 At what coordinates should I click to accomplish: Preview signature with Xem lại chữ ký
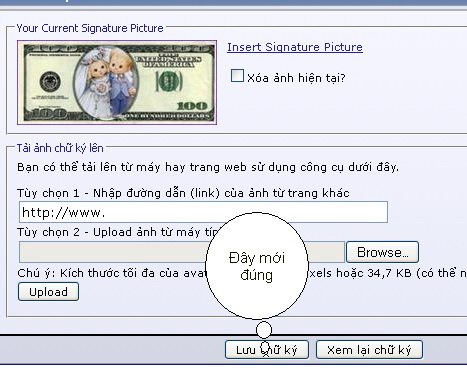pyautogui.click(x=369, y=350)
